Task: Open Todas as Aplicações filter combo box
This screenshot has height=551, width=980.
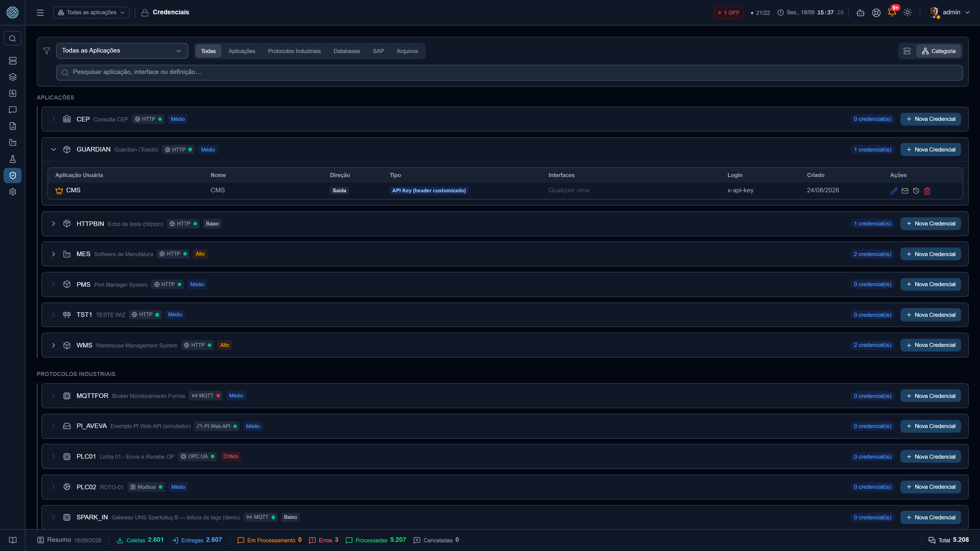Action: coord(122,51)
